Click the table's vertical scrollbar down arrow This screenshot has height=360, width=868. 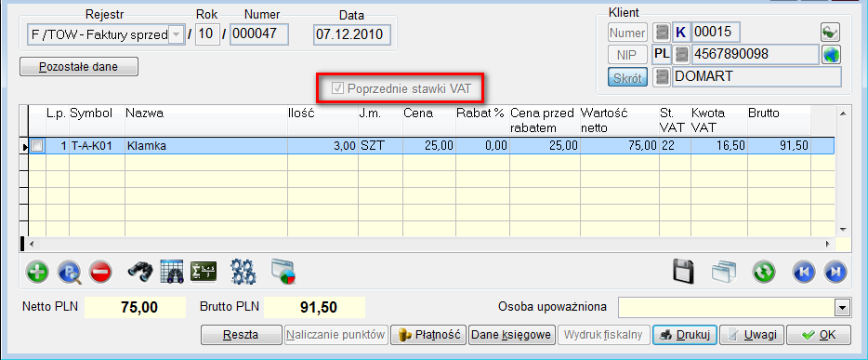point(843,229)
